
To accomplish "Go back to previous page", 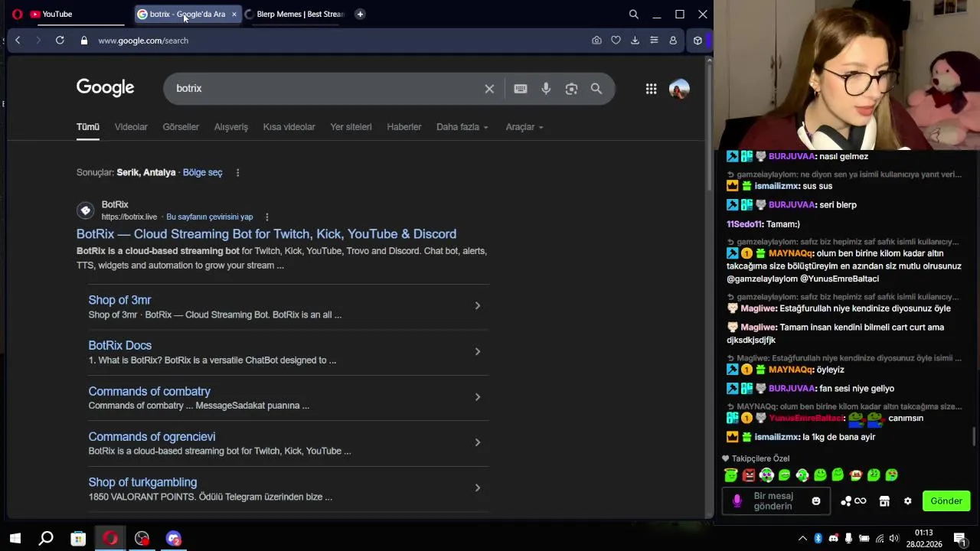I will [x=18, y=40].
